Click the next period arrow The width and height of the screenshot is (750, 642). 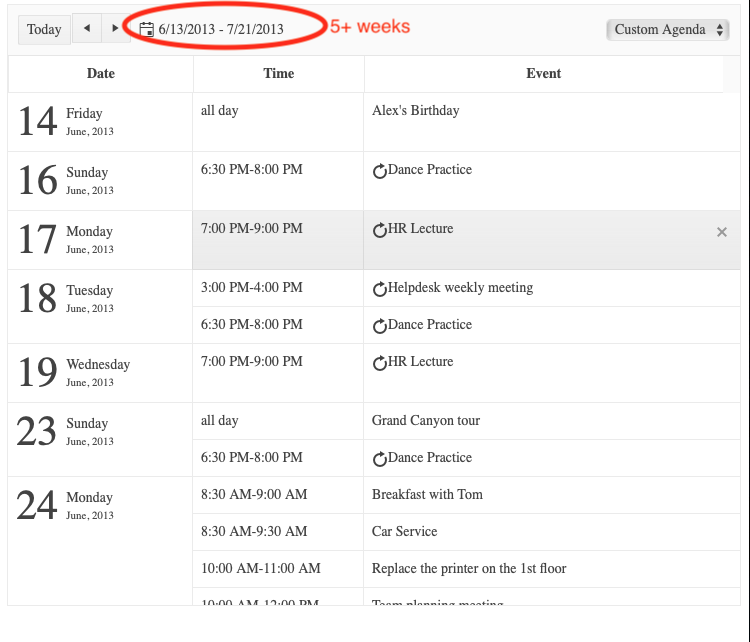pos(115,29)
